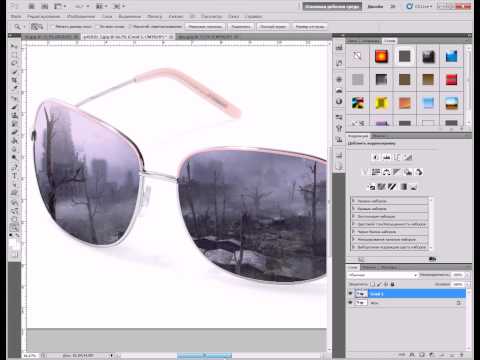This screenshot has height=360, width=480.
Task: Open the layer blend mode dropdown
Action: [x=382, y=275]
